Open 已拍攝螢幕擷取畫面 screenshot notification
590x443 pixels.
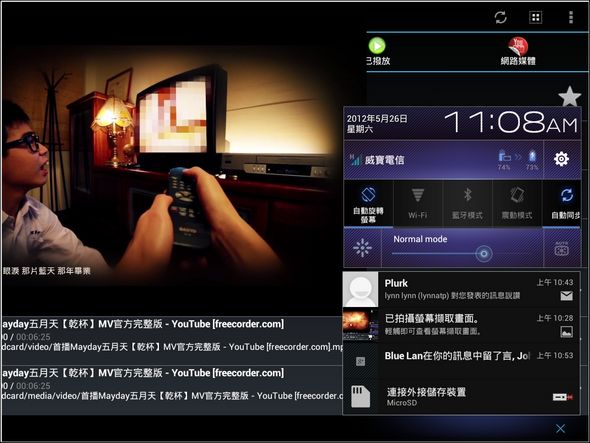click(x=461, y=324)
